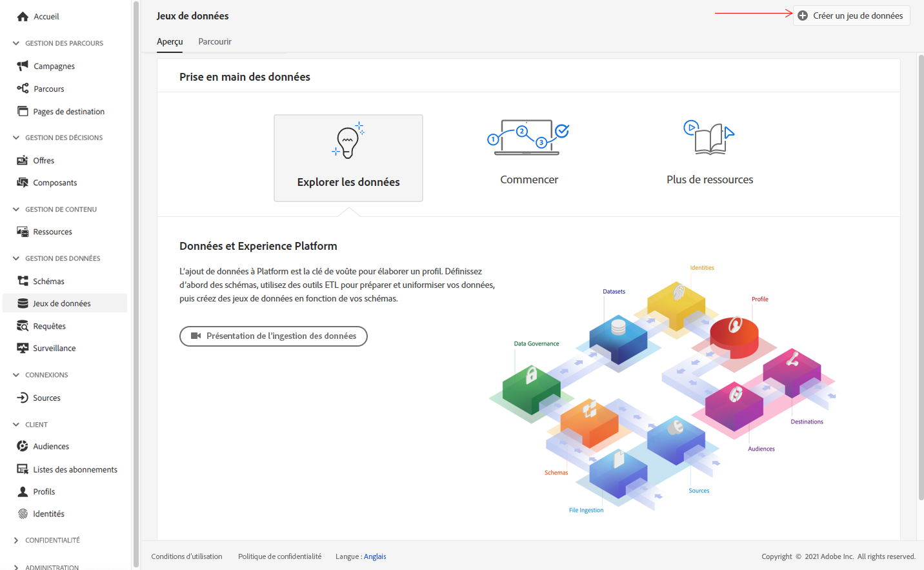This screenshot has height=570, width=924.
Task: Open the Politique de confidentialité link
Action: [x=279, y=556]
